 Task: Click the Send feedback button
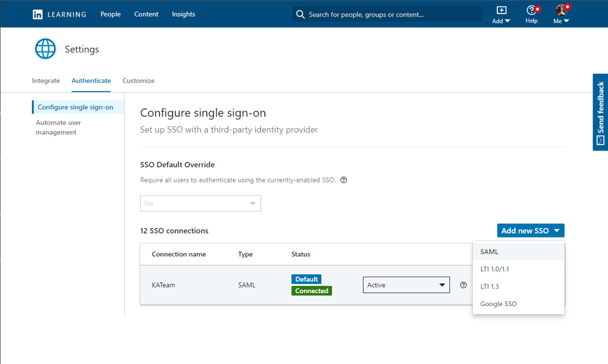pyautogui.click(x=600, y=112)
